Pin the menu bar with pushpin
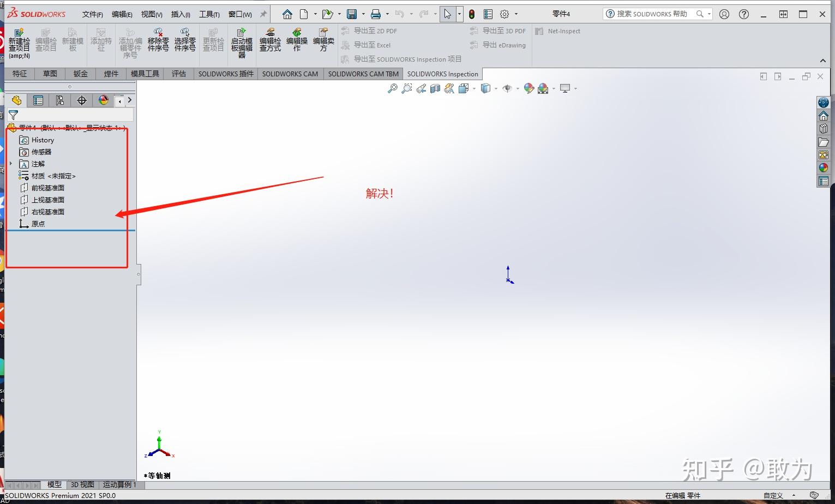The image size is (835, 504). click(263, 14)
